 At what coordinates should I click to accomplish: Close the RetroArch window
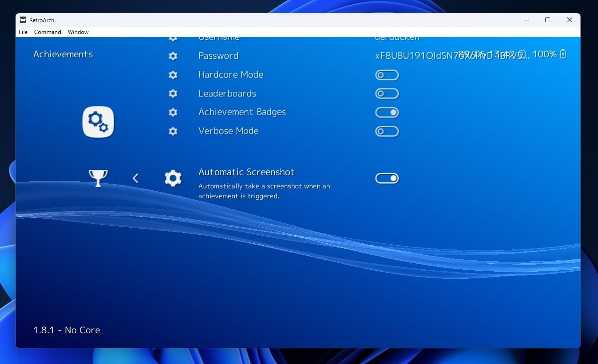click(570, 20)
